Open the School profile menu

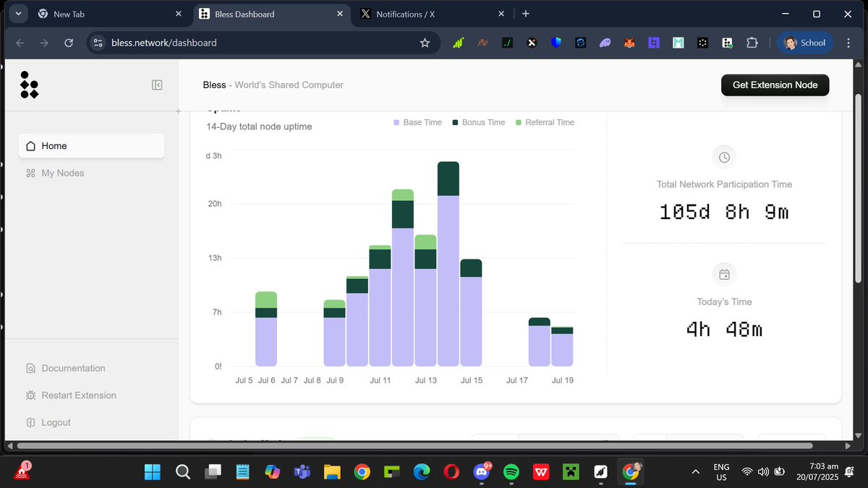[804, 43]
